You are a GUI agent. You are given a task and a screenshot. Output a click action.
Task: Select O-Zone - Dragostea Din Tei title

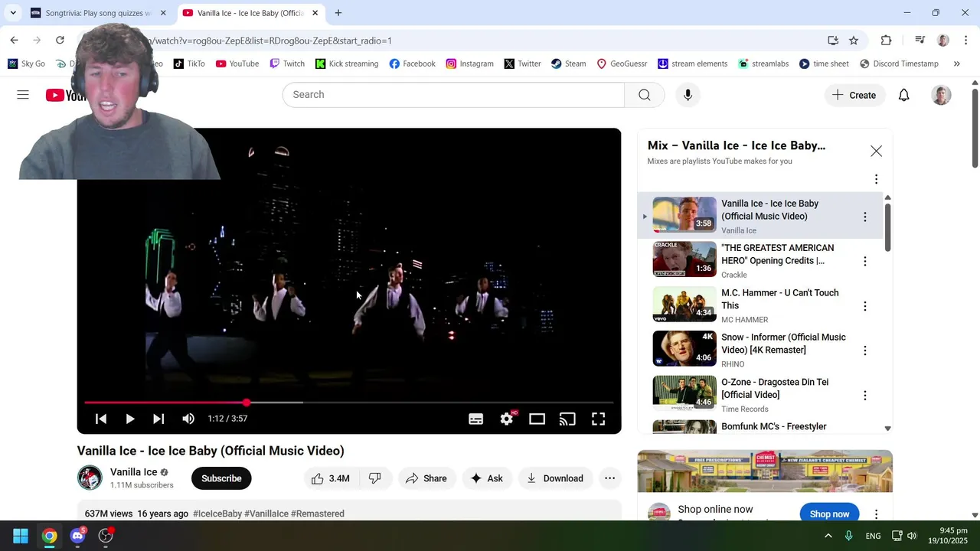coord(775,388)
